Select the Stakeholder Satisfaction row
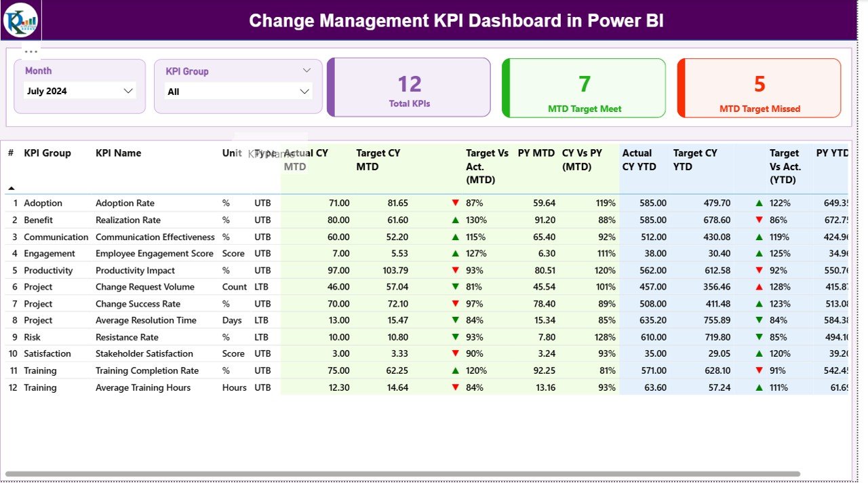The width and height of the screenshot is (868, 483). (x=144, y=354)
